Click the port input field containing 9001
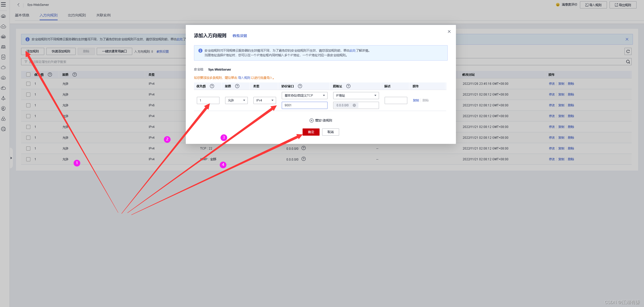Image resolution: width=644 pixels, height=307 pixels. 304,105
